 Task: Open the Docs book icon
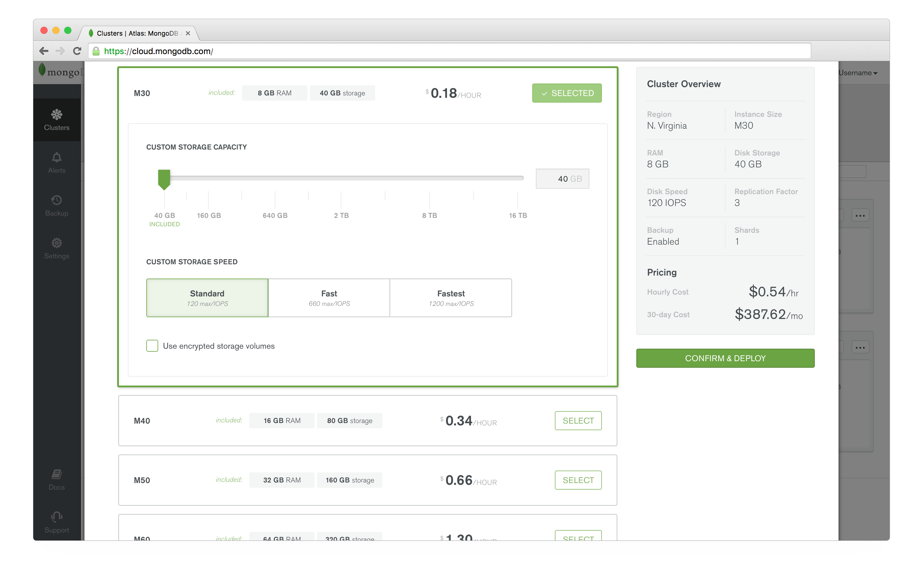[x=56, y=479]
